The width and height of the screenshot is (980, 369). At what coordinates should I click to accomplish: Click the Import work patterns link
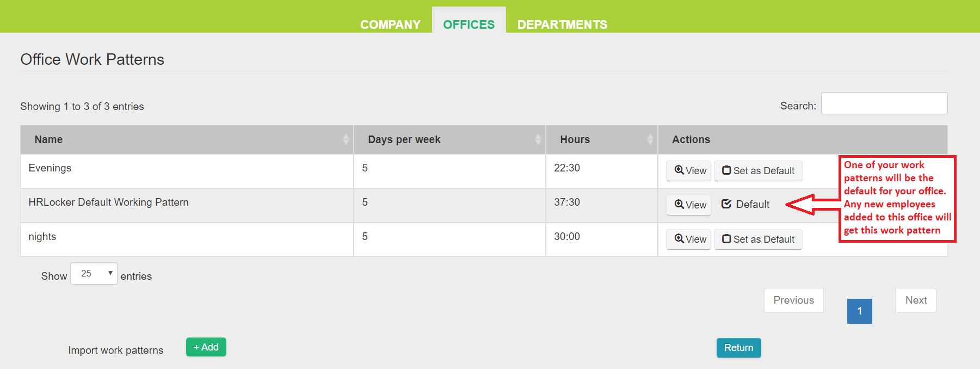coord(115,350)
